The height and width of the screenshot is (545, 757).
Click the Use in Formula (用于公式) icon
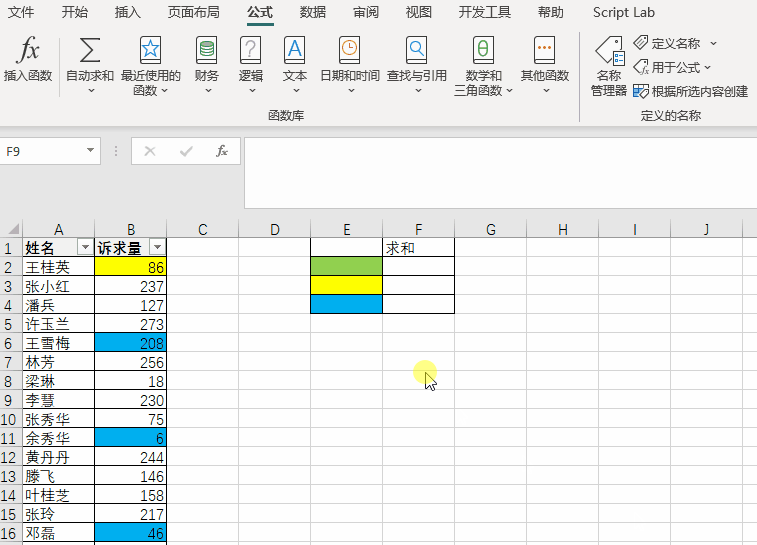coord(641,67)
